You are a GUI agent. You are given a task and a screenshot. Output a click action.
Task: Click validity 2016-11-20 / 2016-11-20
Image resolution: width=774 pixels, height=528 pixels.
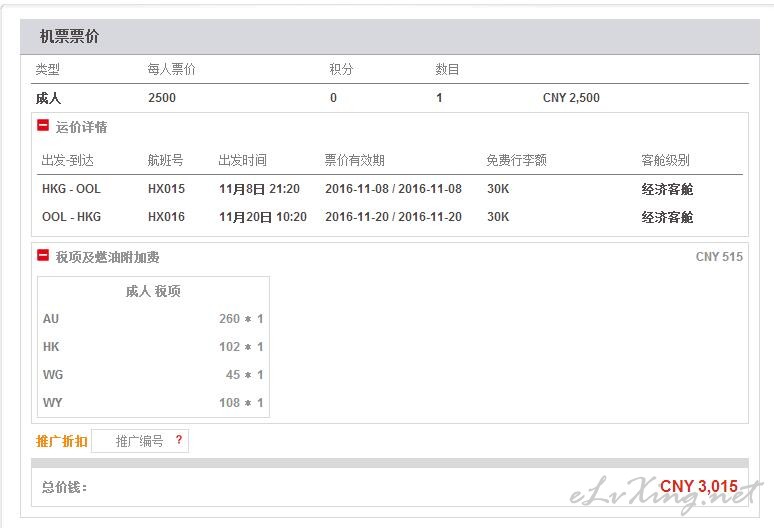point(393,217)
